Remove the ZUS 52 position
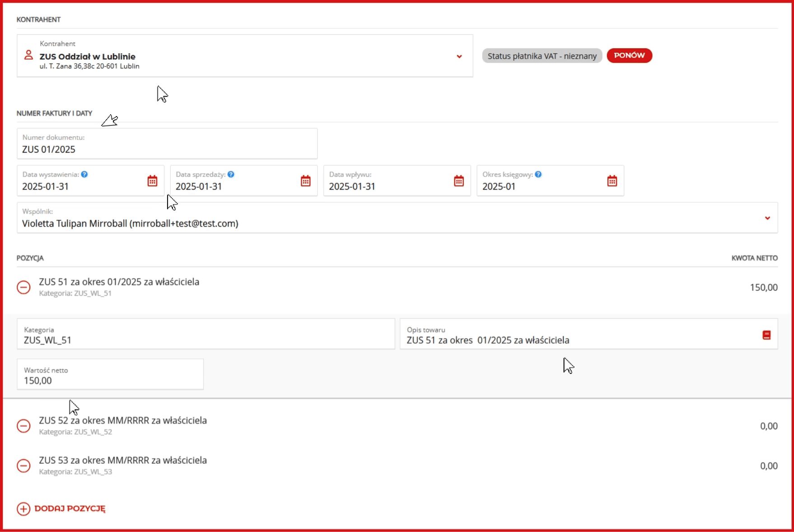794x532 pixels. (23, 426)
